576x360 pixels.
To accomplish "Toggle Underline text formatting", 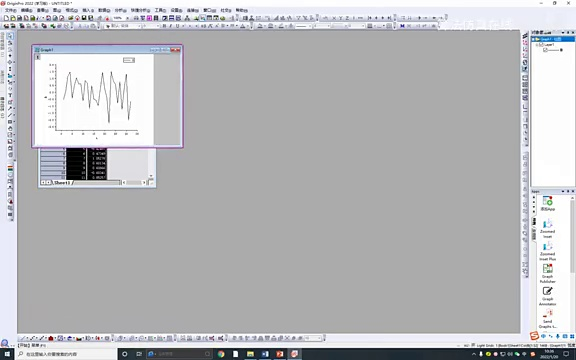I will (177, 26).
